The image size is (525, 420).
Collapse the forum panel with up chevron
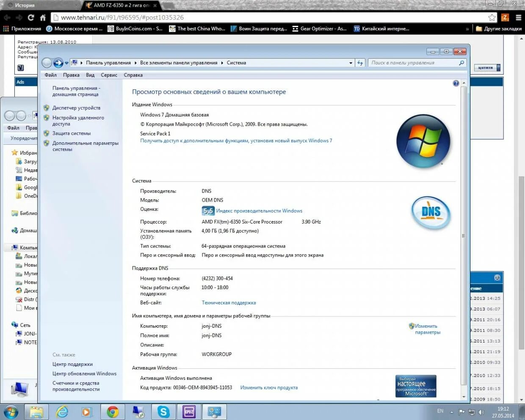(x=497, y=278)
